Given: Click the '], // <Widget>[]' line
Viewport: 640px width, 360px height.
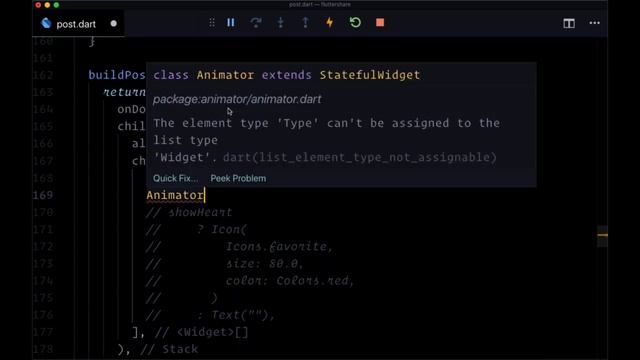Looking at the screenshot, I should pos(190,332).
